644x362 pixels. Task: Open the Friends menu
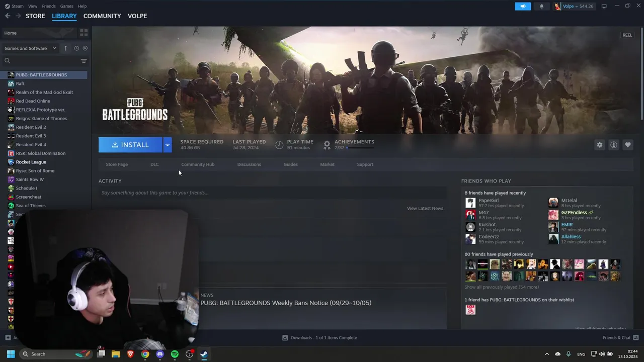click(49, 6)
